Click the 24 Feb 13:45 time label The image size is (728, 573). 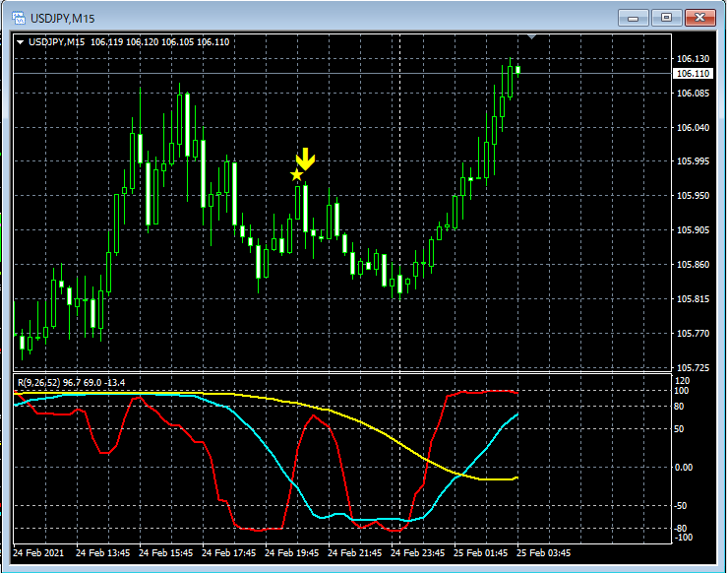point(103,553)
